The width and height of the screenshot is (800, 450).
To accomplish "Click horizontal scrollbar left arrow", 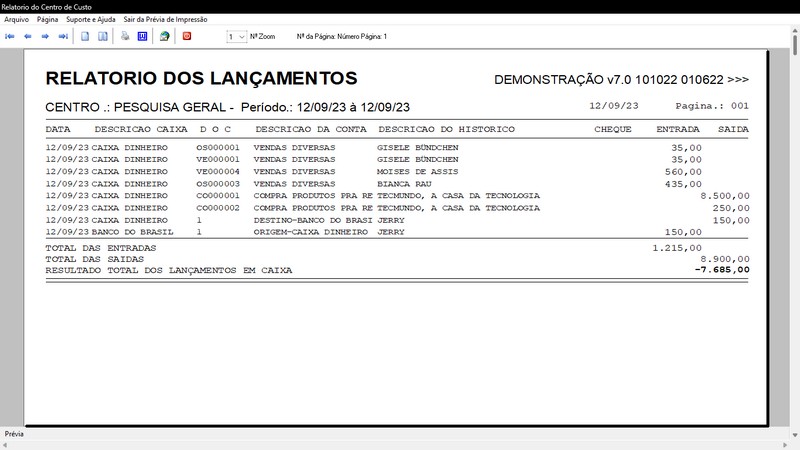I will [x=5, y=445].
